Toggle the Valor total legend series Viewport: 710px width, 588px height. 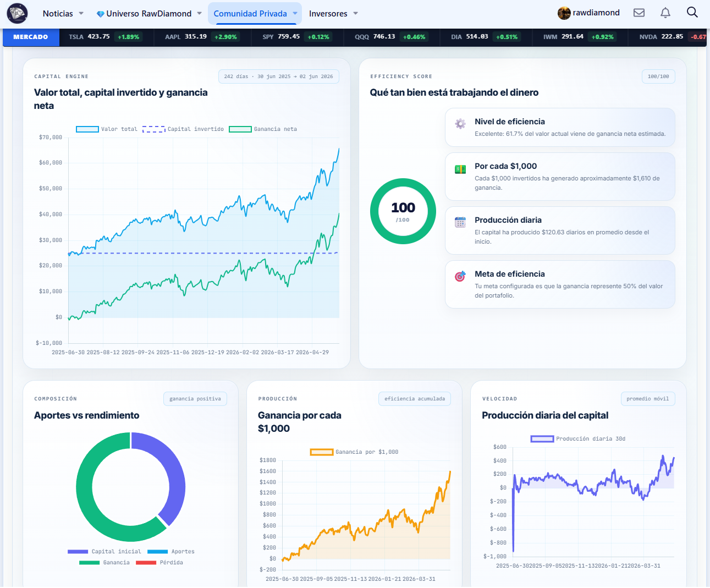107,129
